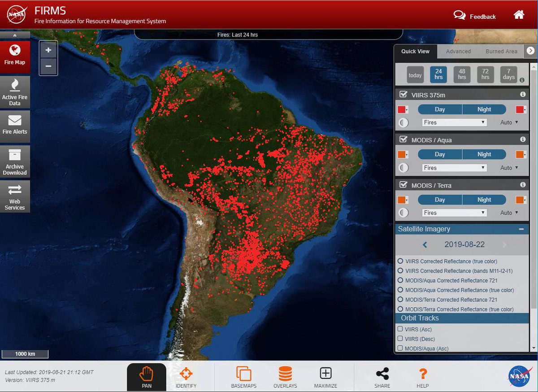This screenshot has width=538, height=392.
Task: Open MODIS / Terra Fires dropdown
Action: click(x=454, y=213)
